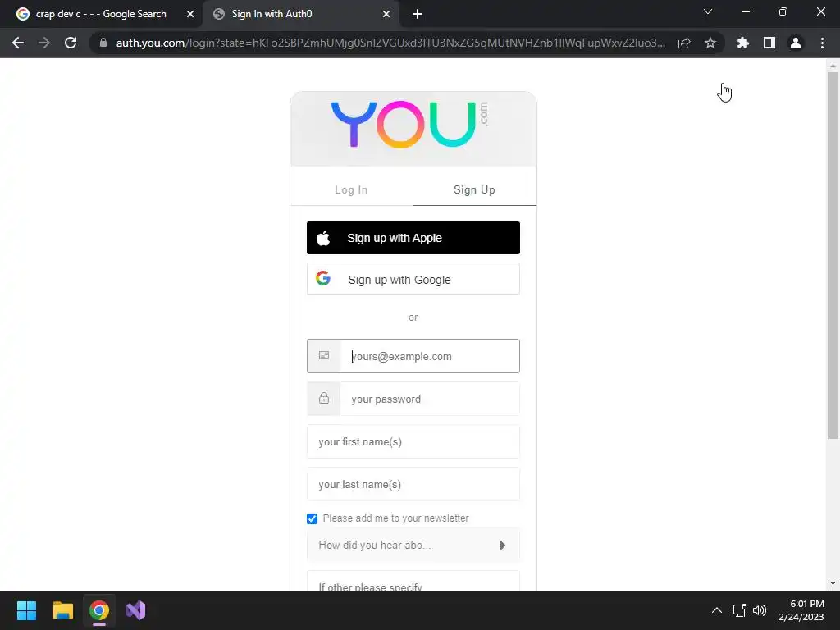Focus the last name(s) field
This screenshot has width=840, height=630.
point(413,485)
